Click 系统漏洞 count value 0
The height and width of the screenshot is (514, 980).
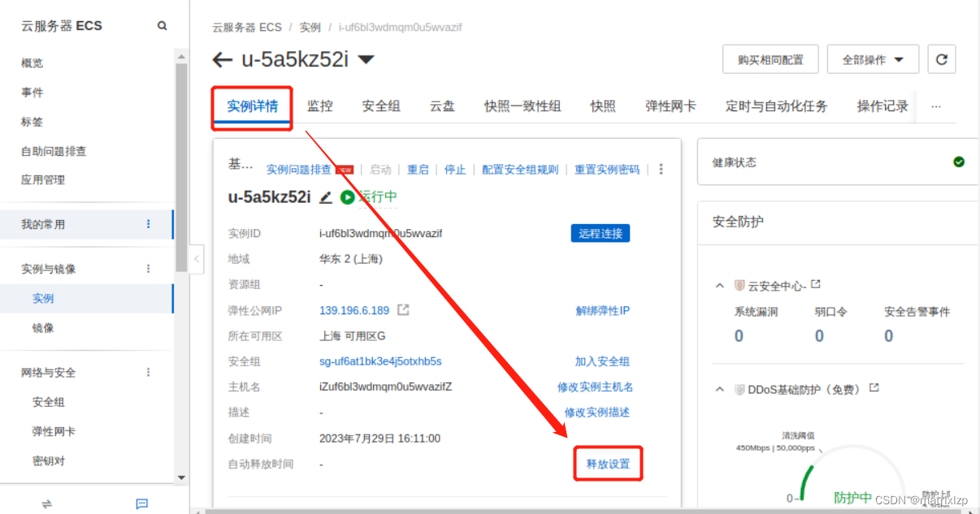[x=739, y=336]
